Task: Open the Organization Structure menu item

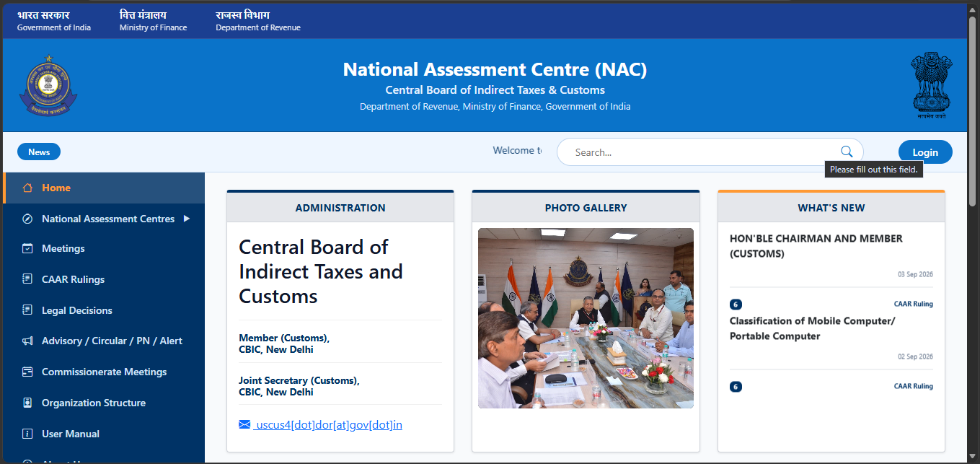Action: (104, 403)
